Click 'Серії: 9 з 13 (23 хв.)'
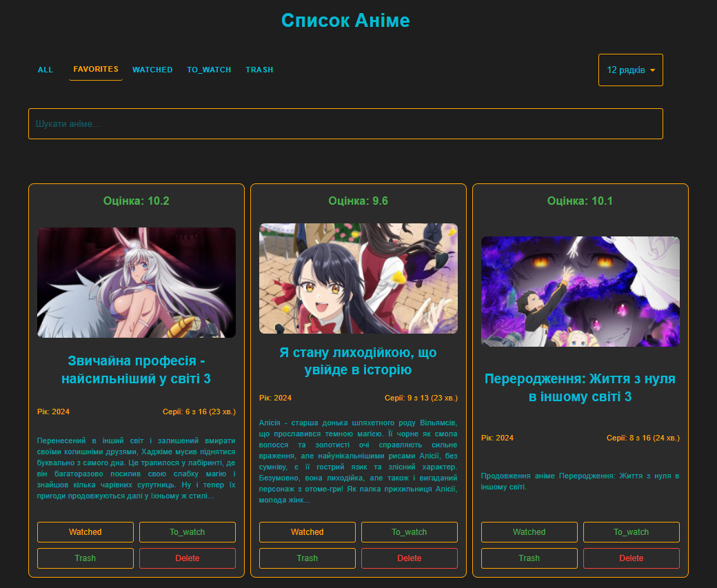This screenshot has height=588, width=717. pos(421,398)
